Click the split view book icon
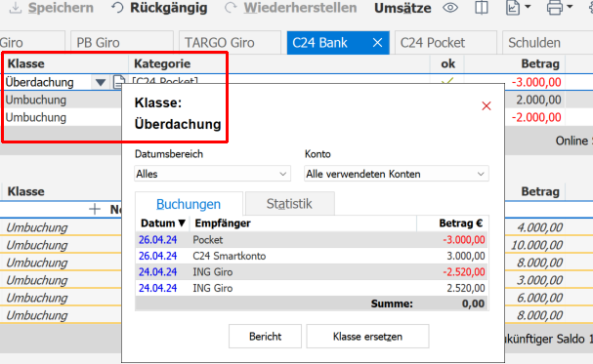 (481, 8)
